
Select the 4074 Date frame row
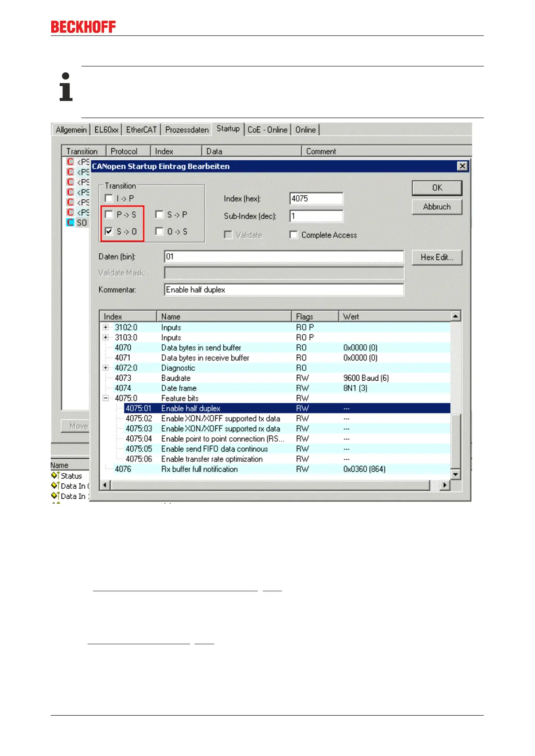coord(275,388)
